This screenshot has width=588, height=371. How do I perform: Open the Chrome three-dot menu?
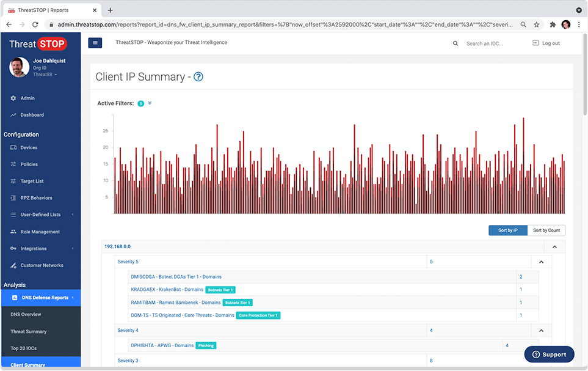click(579, 24)
